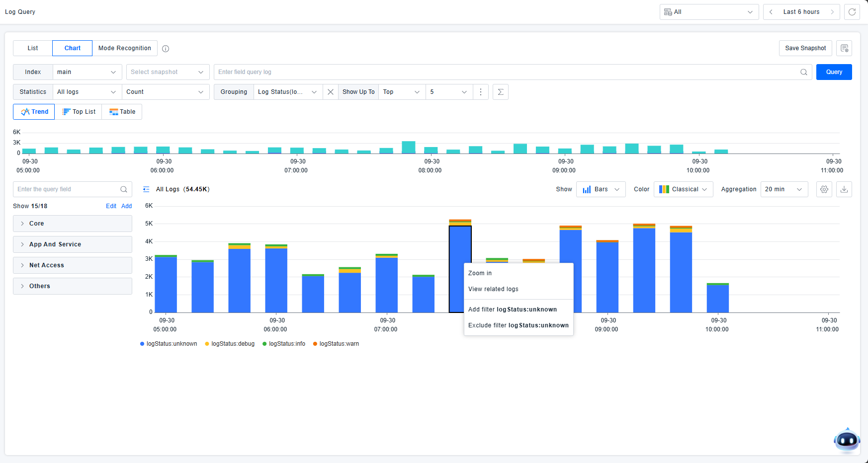Open the Aggregation 20 min dropdown
The height and width of the screenshot is (463, 868).
coord(783,189)
